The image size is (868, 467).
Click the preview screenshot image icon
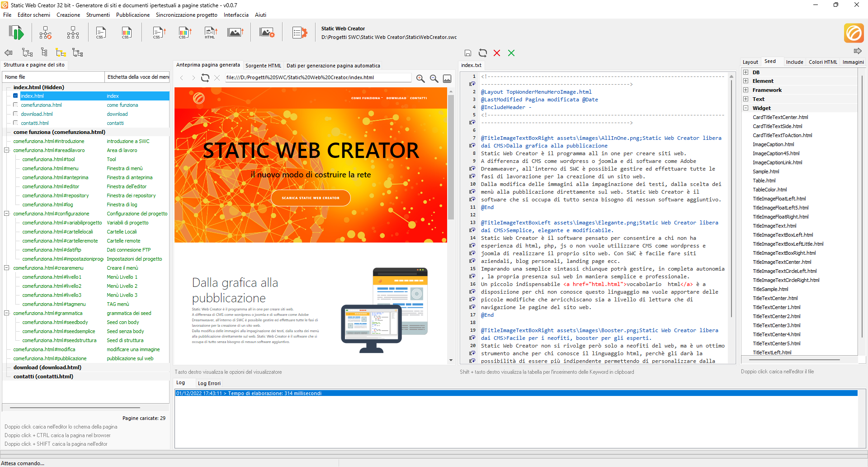(447, 79)
